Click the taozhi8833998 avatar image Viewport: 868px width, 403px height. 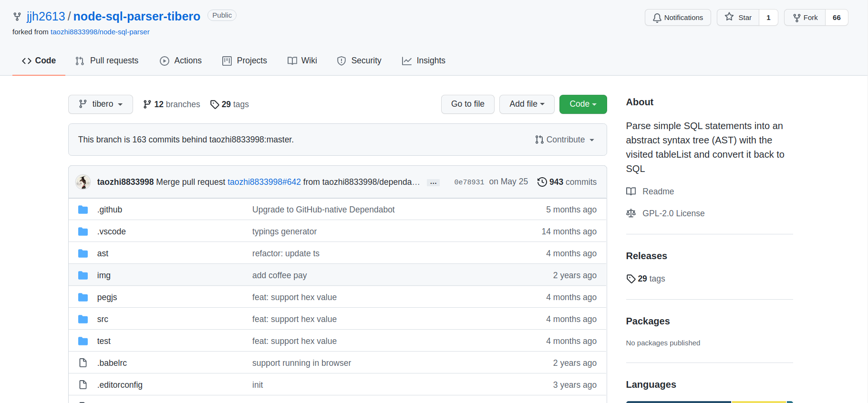coord(83,182)
